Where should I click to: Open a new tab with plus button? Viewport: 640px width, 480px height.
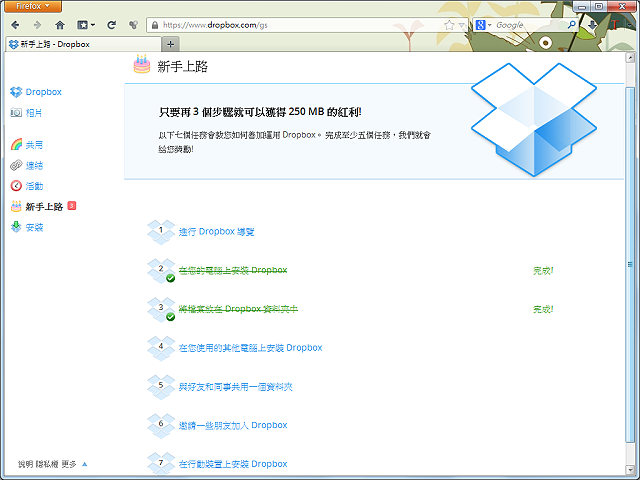click(171, 44)
